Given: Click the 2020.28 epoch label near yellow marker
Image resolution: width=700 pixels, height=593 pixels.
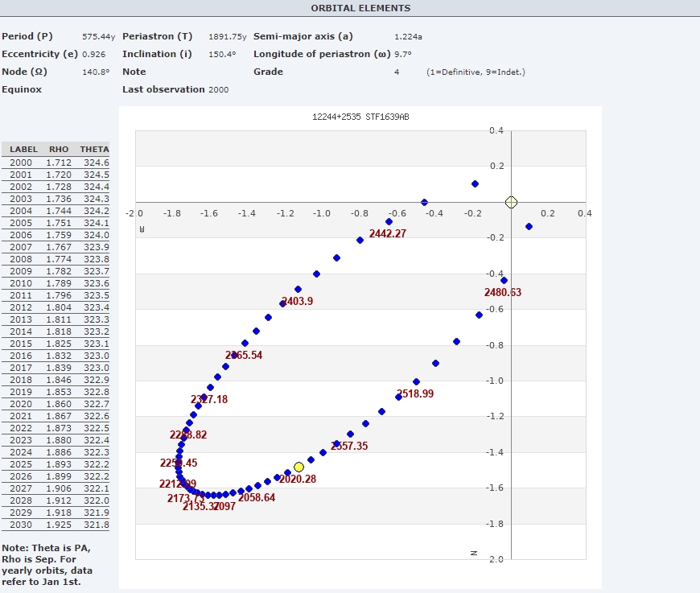Looking at the screenshot, I should click(x=298, y=480).
